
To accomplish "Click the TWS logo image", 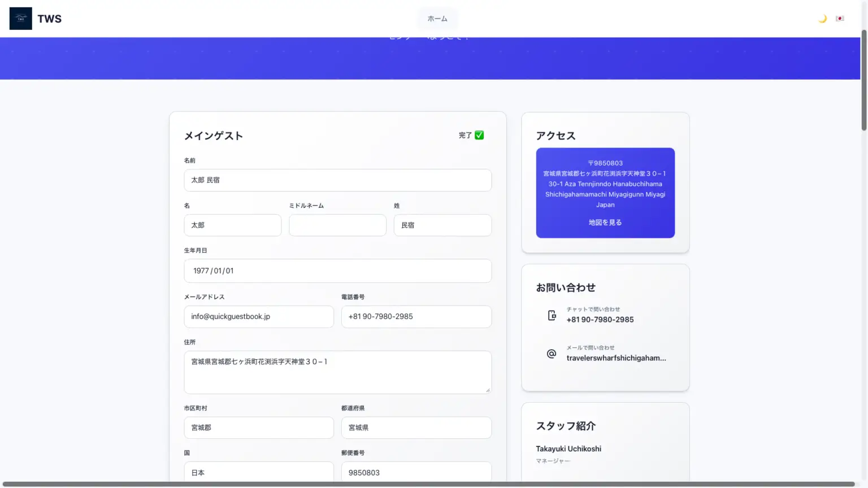I will (x=21, y=19).
